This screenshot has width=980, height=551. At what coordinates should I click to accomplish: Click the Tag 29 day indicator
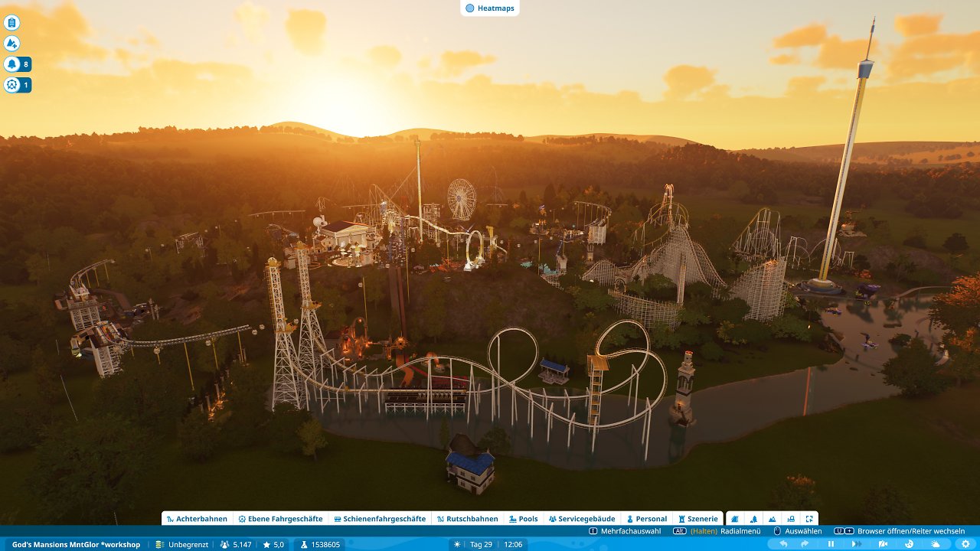481,544
